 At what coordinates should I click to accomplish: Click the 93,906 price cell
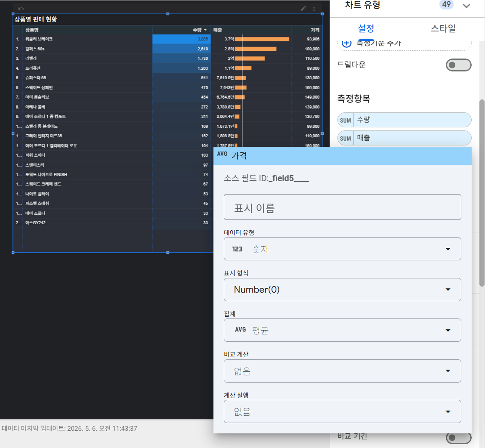tap(313, 39)
